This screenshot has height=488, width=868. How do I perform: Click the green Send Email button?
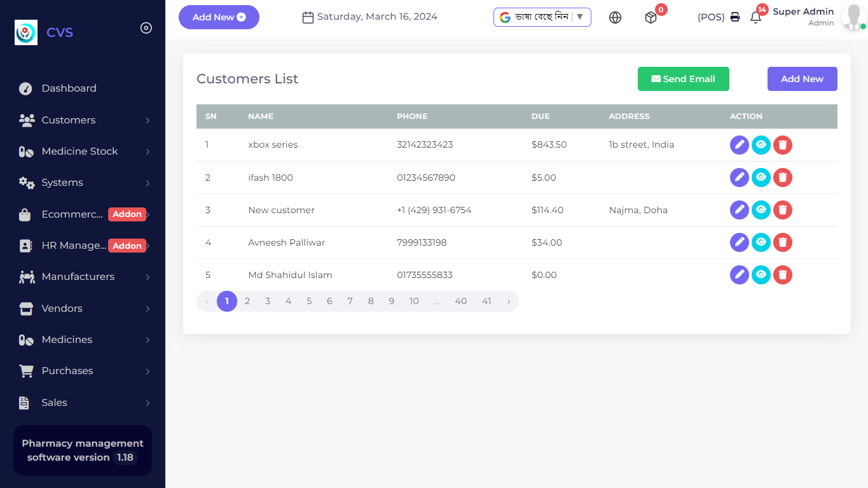[683, 79]
